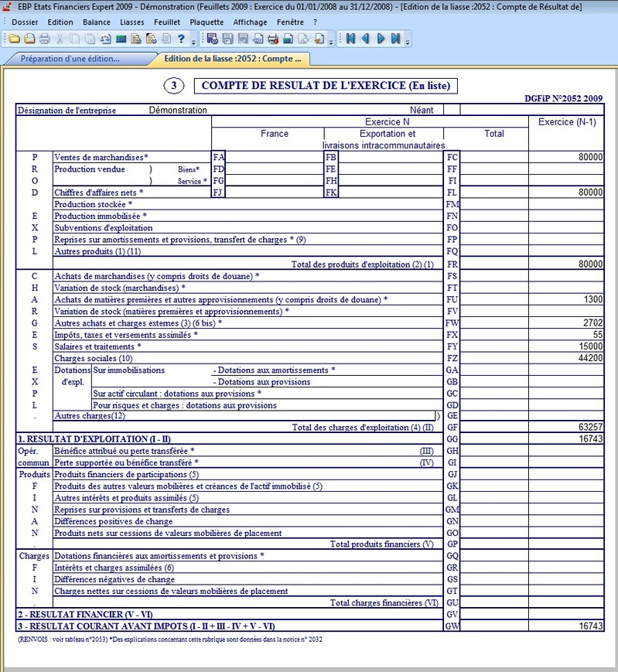Open the Edition menu
Screen dimensions: 618x672
(x=60, y=22)
